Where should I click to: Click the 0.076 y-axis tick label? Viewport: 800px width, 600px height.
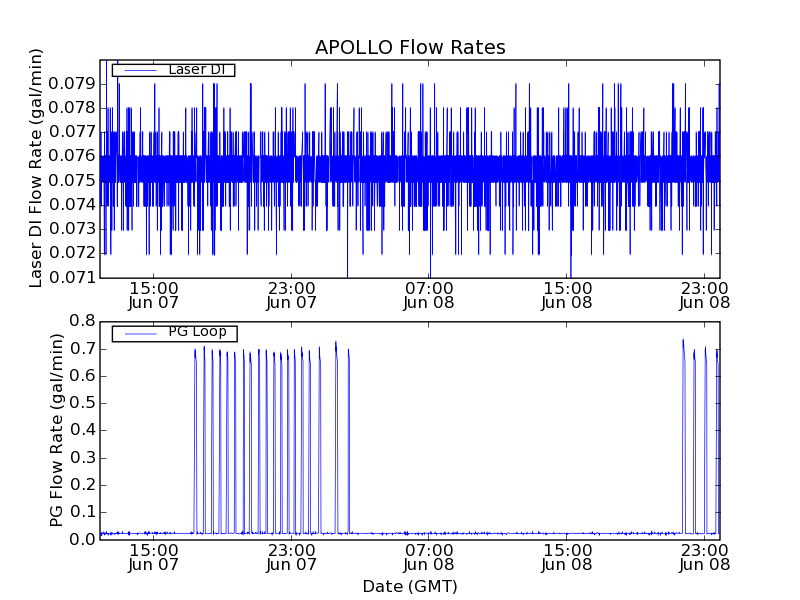click(x=72, y=156)
